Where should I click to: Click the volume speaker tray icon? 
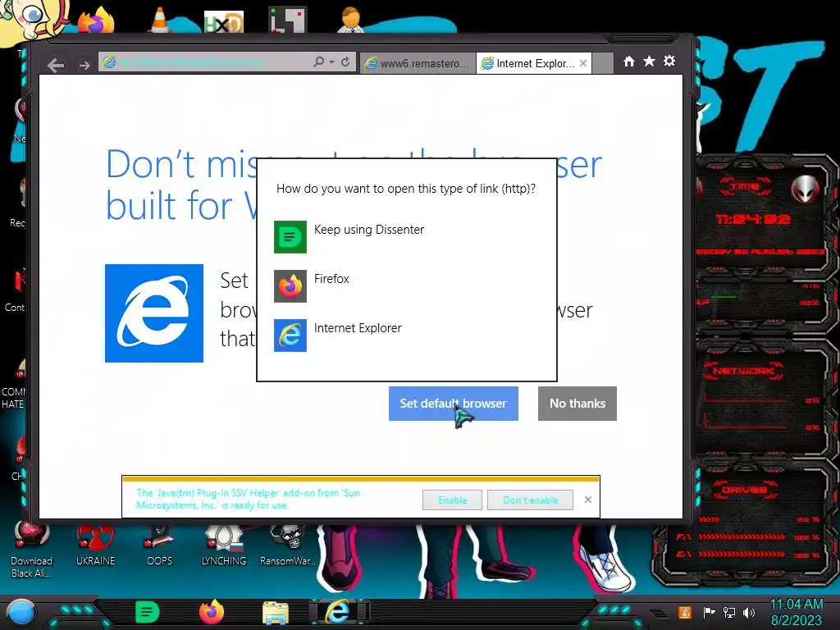coord(749,612)
